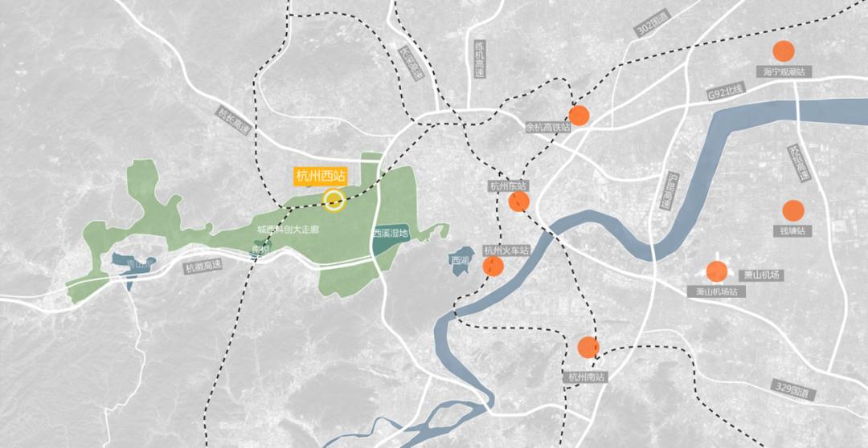Click the yellow 杭州西站 circle marker
Screen dimensions: 868x448
coord(334,201)
